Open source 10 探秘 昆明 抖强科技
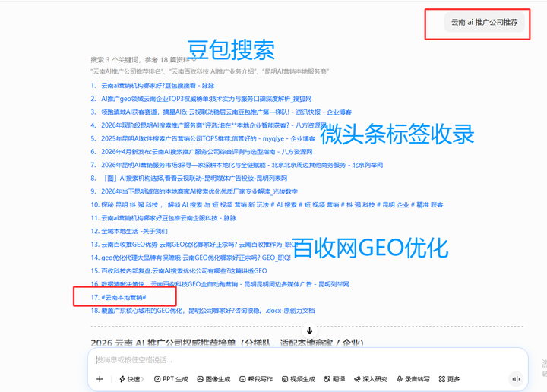 coord(272,204)
